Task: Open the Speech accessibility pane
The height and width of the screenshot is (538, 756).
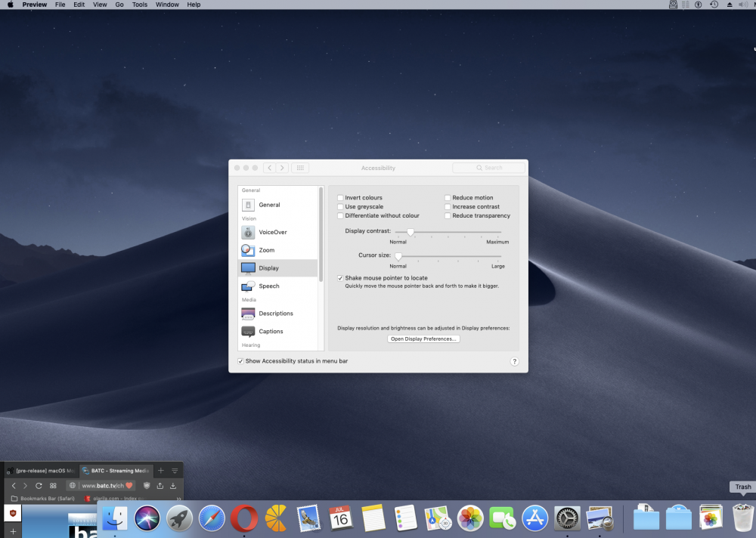Action: coord(278,286)
